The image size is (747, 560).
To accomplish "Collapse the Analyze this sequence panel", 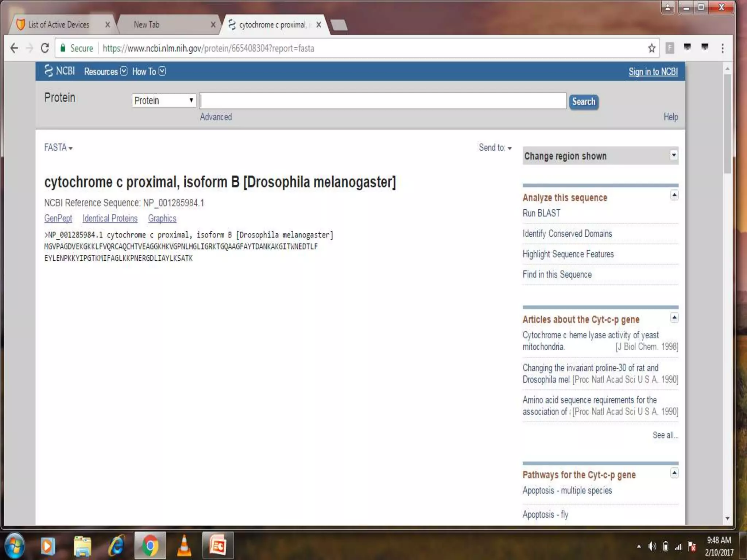I will coord(674,195).
